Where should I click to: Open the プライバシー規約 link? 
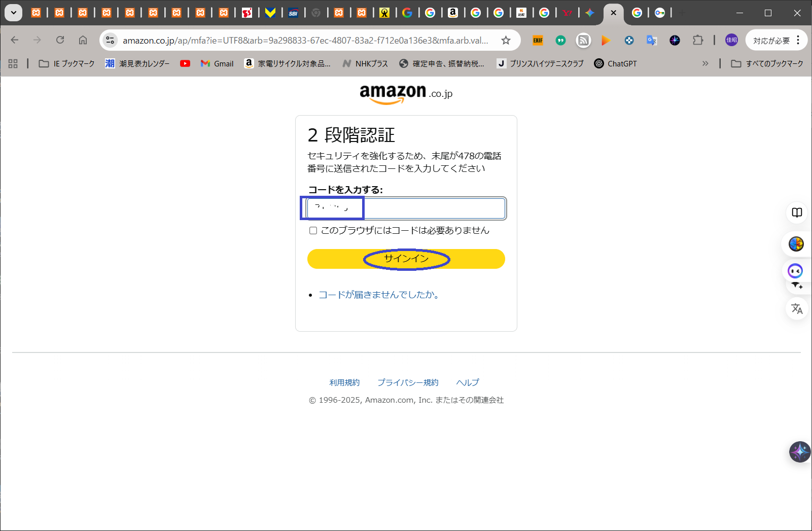click(408, 382)
